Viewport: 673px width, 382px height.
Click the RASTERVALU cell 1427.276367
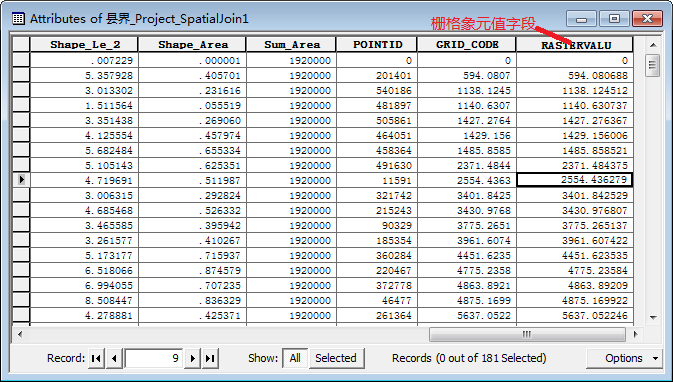575,121
